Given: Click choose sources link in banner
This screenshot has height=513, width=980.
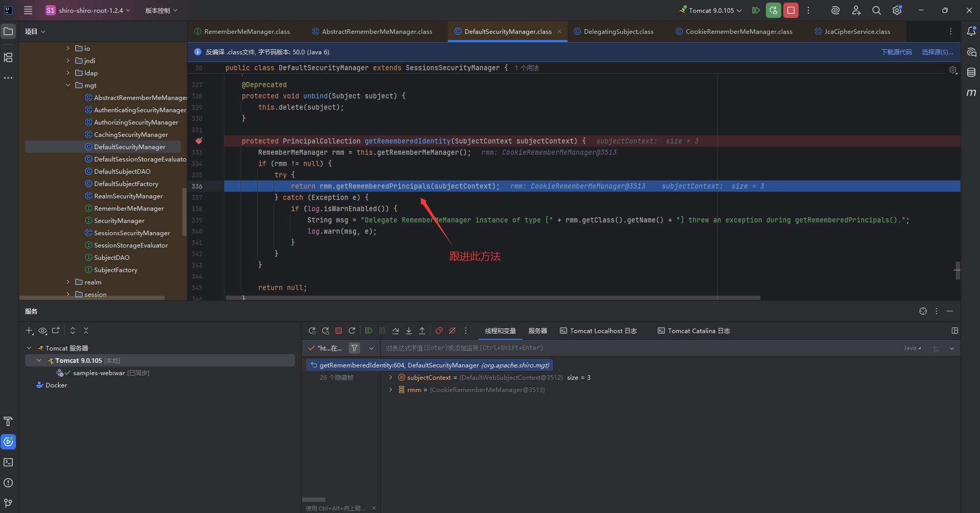Looking at the screenshot, I should pos(937,52).
